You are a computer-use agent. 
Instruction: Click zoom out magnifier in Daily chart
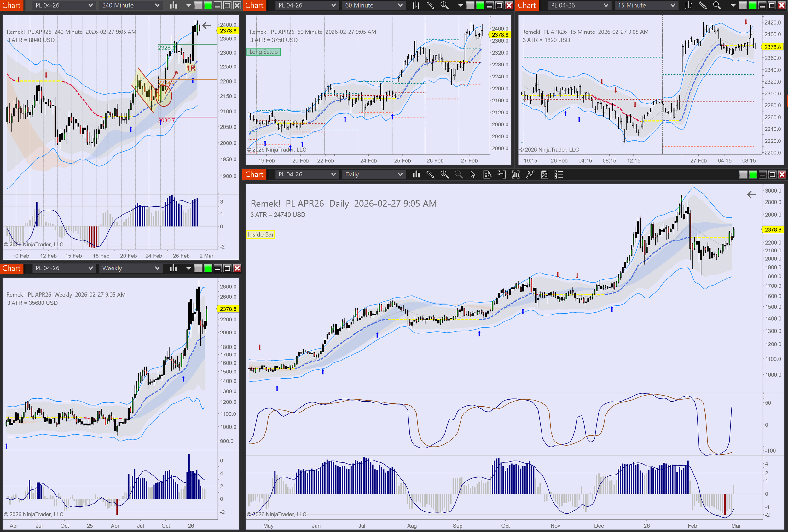pos(458,175)
